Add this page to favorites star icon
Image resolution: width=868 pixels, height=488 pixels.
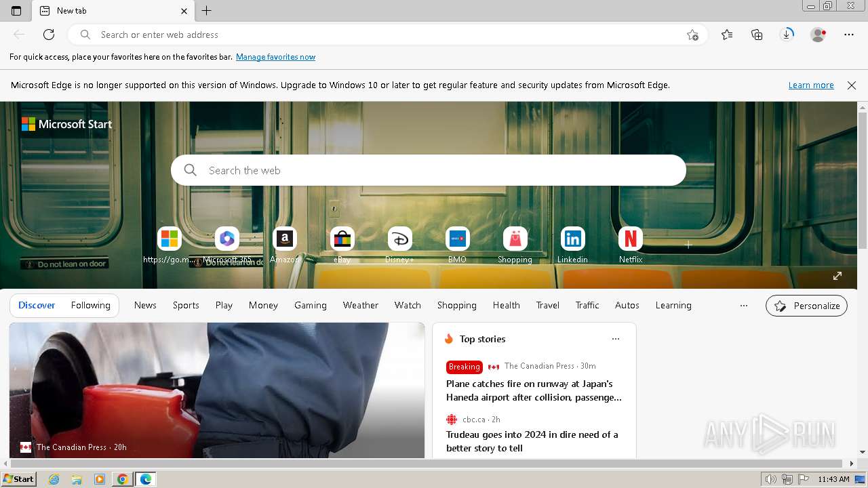[x=692, y=35]
